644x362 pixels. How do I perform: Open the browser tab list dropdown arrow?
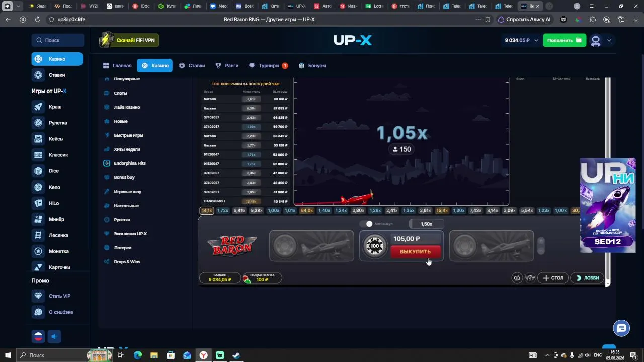[x=19, y=6]
